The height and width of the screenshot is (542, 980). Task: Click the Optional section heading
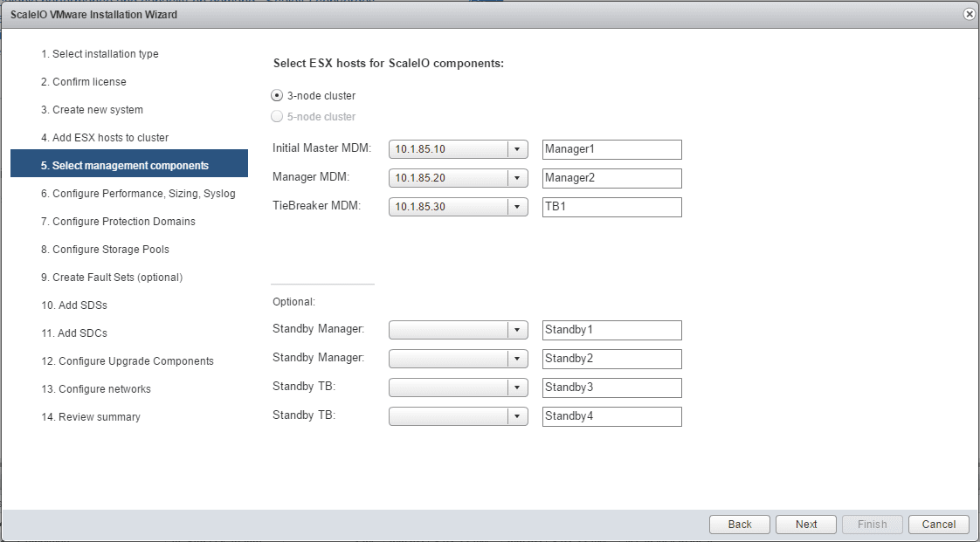pos(293,302)
